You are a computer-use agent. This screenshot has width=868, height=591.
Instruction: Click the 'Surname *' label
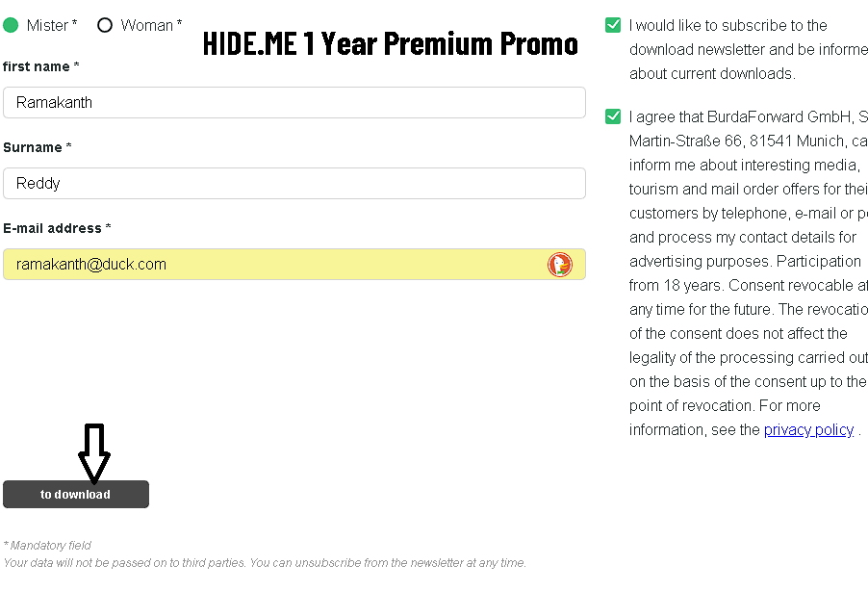tap(38, 147)
